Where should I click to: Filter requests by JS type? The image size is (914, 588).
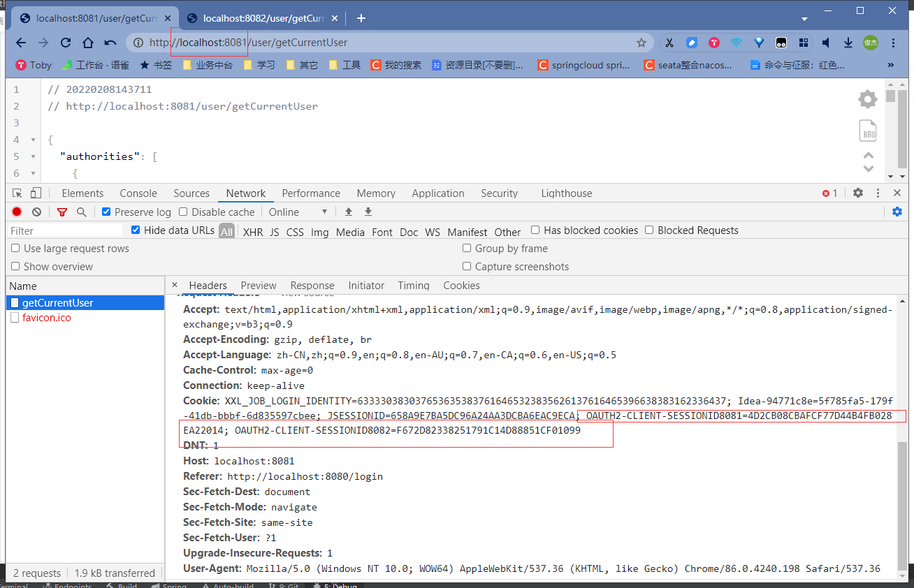coord(275,232)
